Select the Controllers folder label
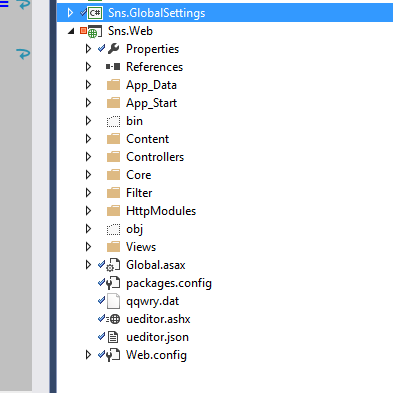This screenshot has height=393, width=393. click(x=155, y=157)
